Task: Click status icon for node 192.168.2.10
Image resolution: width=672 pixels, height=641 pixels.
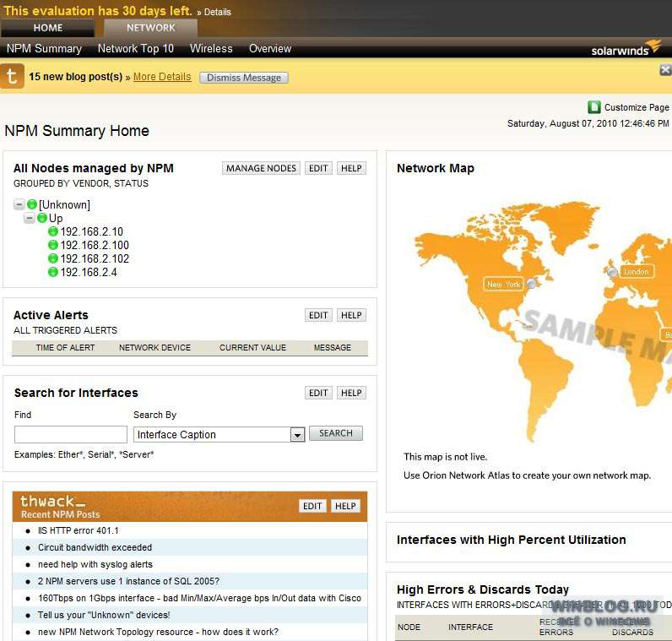Action: [52, 232]
